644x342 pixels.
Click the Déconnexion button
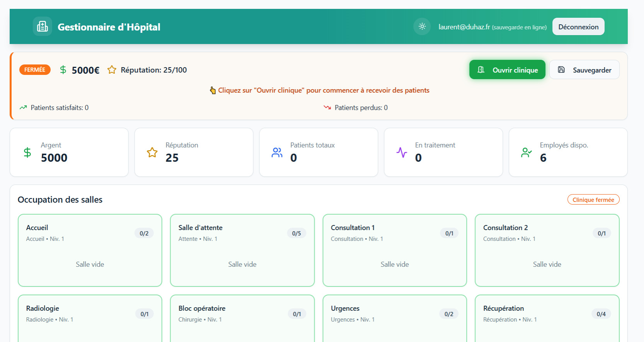[x=578, y=27]
